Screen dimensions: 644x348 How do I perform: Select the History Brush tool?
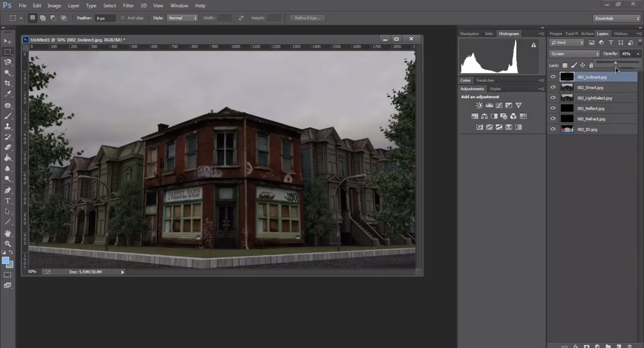8,137
